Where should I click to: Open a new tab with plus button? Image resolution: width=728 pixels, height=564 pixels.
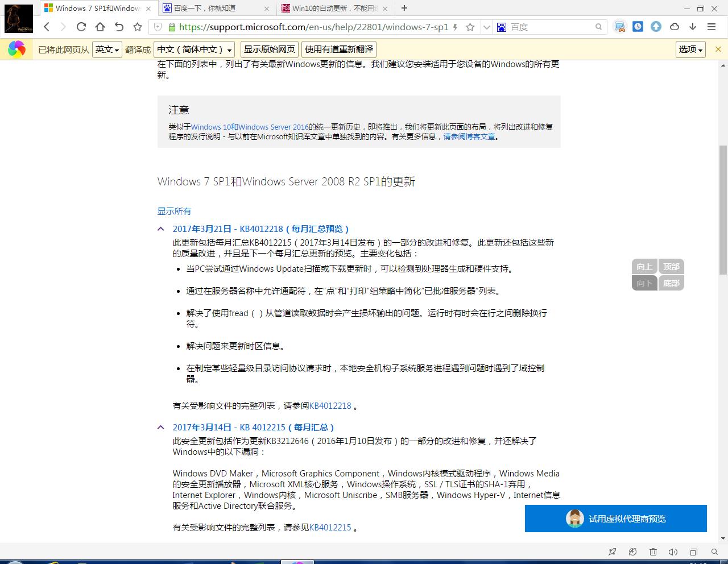coord(404,8)
